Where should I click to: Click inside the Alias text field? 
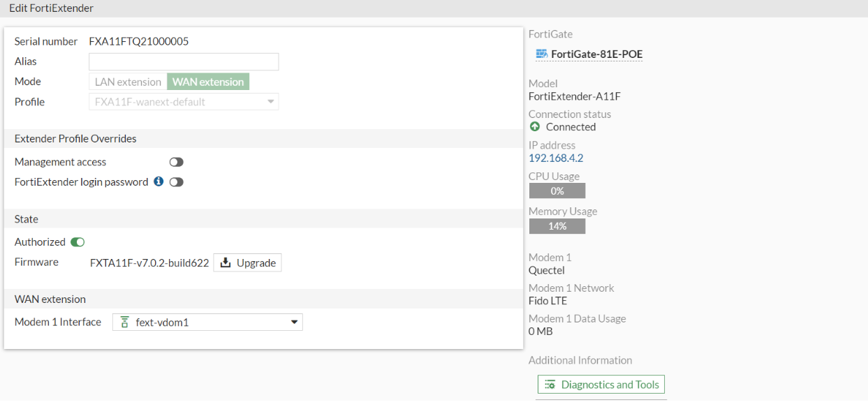click(183, 61)
